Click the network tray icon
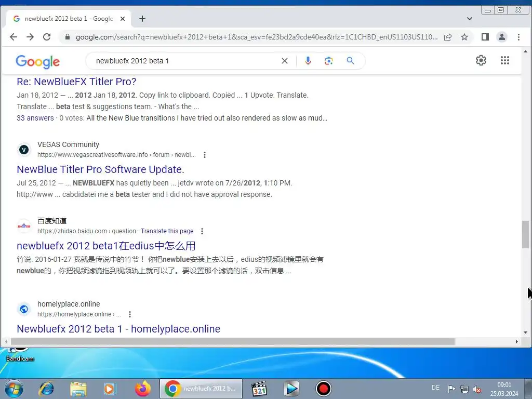 click(464, 389)
